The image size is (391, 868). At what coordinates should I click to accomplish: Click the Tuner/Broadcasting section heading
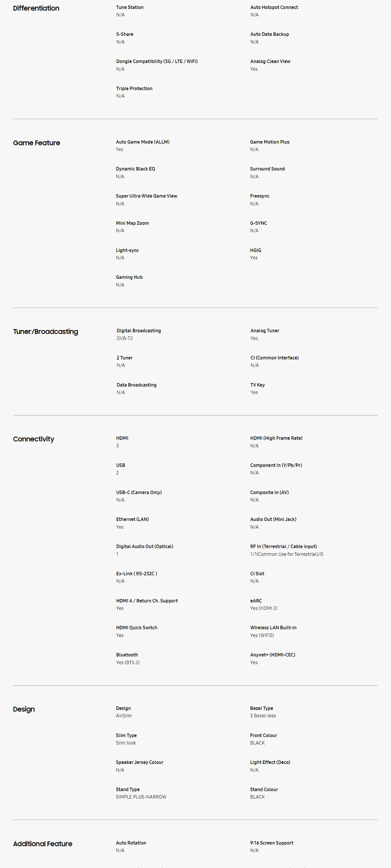(46, 331)
